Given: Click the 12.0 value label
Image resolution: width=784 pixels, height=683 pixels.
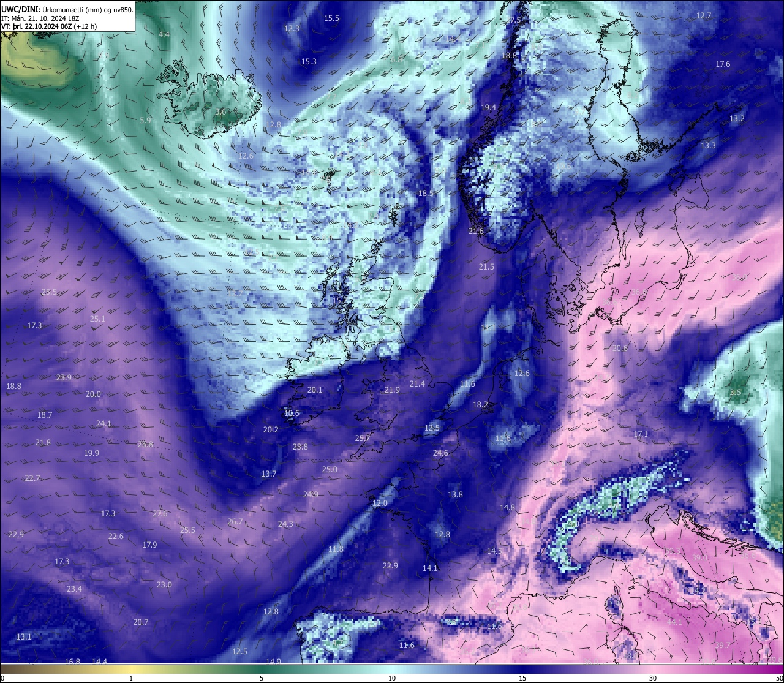Looking at the screenshot, I should (x=380, y=503).
